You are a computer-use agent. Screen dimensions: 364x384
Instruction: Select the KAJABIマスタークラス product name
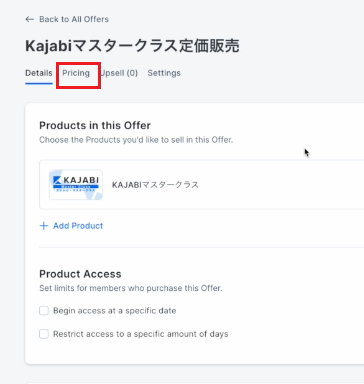155,185
